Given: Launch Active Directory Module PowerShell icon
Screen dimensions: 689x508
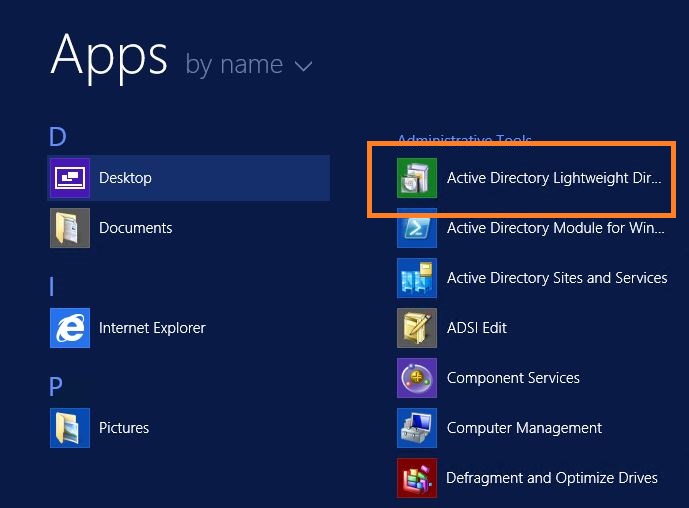Looking at the screenshot, I should click(x=417, y=228).
